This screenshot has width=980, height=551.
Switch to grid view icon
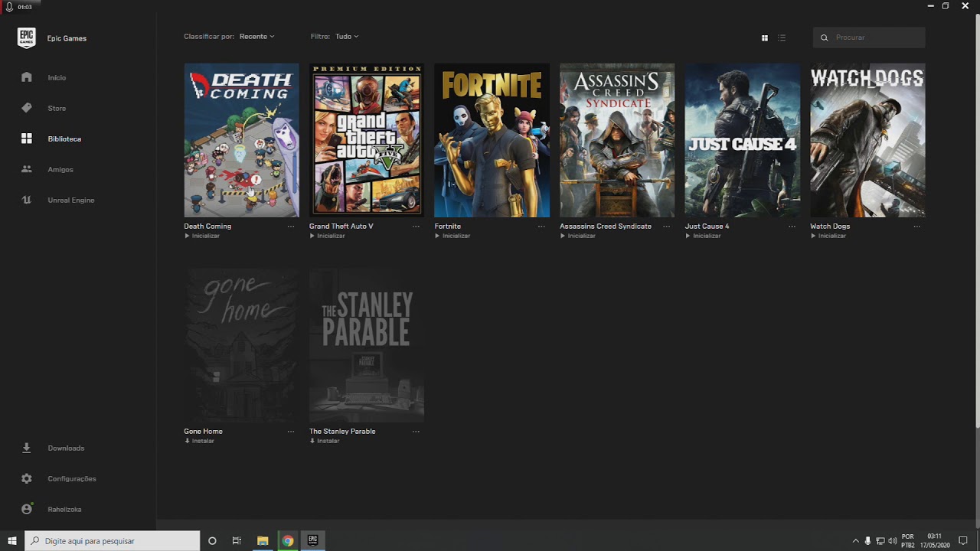coord(764,37)
